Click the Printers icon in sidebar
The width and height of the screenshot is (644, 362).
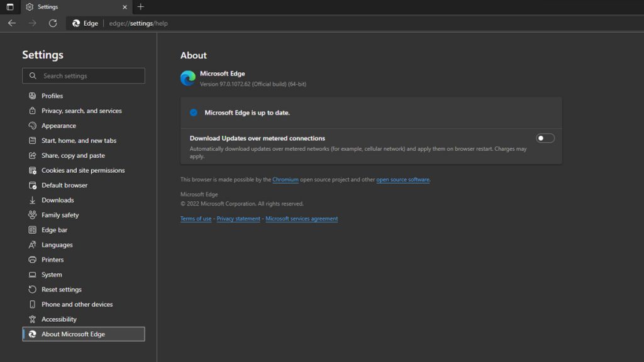pyautogui.click(x=33, y=260)
